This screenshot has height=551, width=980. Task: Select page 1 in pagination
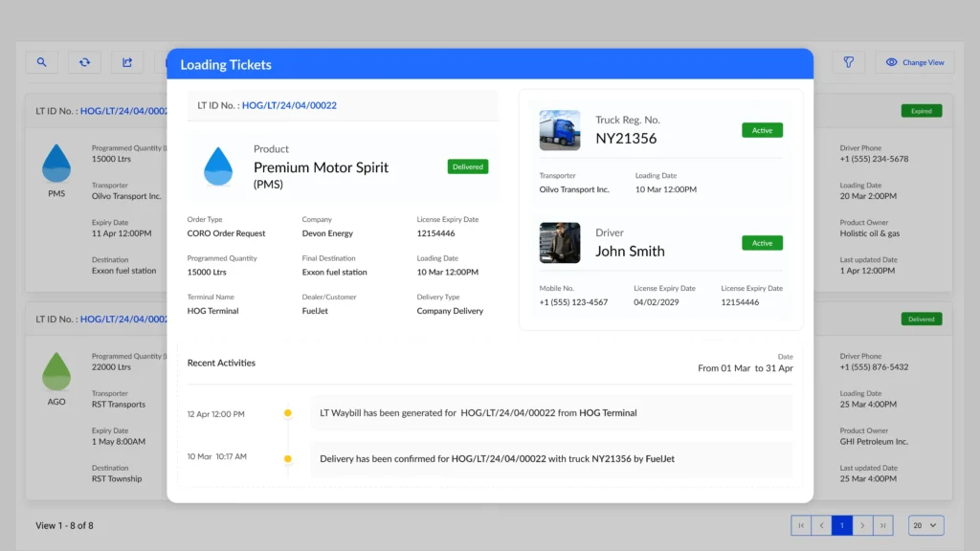click(842, 525)
